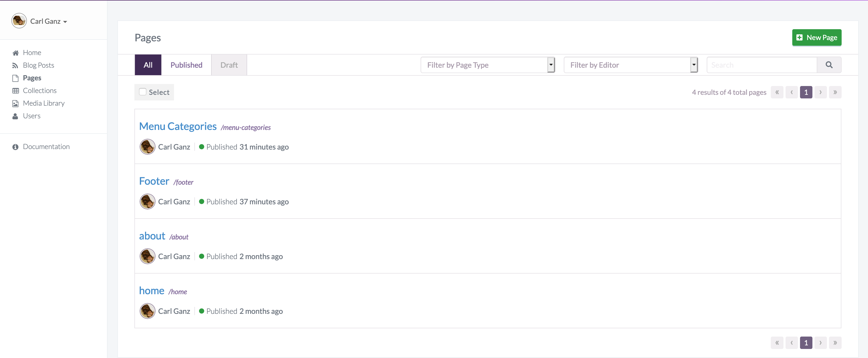Open the Footer page
The image size is (868, 358).
154,181
